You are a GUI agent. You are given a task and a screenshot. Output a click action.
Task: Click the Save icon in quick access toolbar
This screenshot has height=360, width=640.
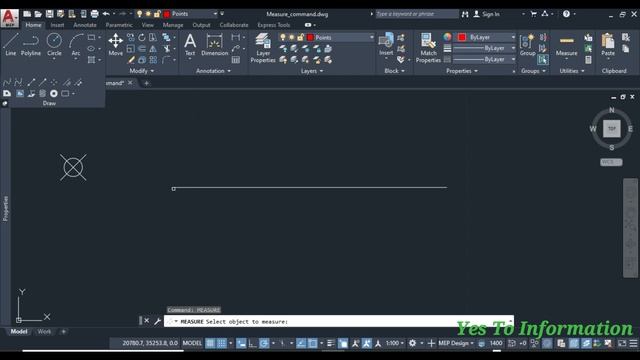tap(49, 14)
